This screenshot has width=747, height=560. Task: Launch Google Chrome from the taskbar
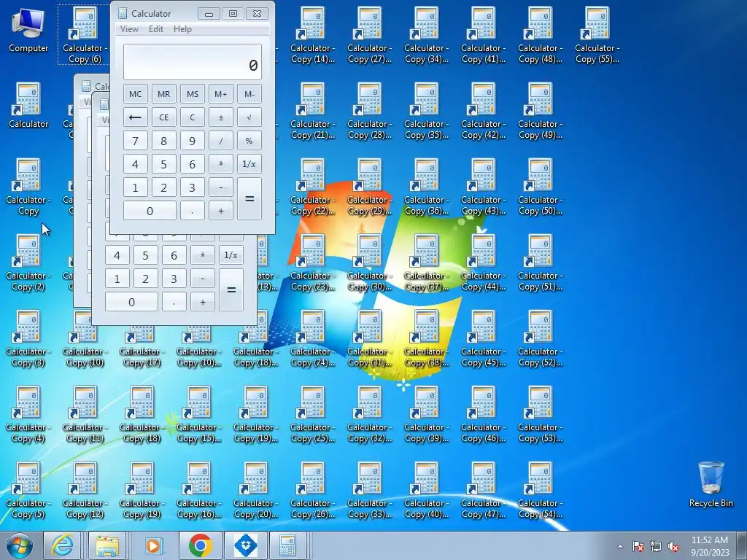(200, 545)
